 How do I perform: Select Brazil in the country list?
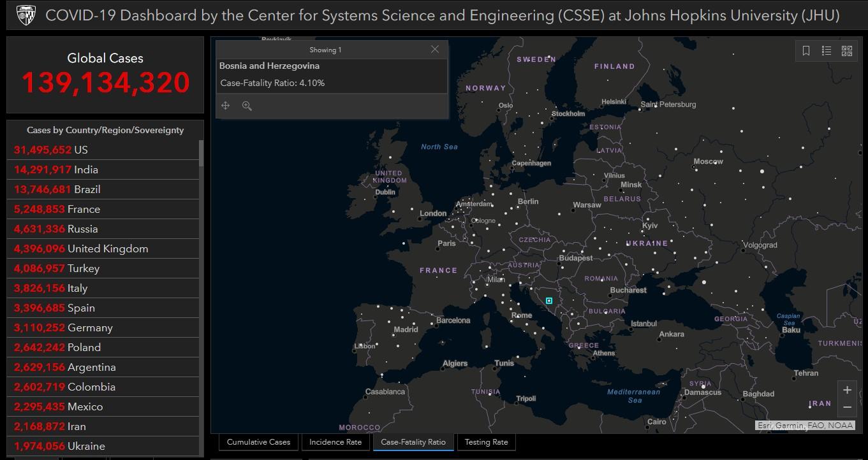(x=103, y=189)
